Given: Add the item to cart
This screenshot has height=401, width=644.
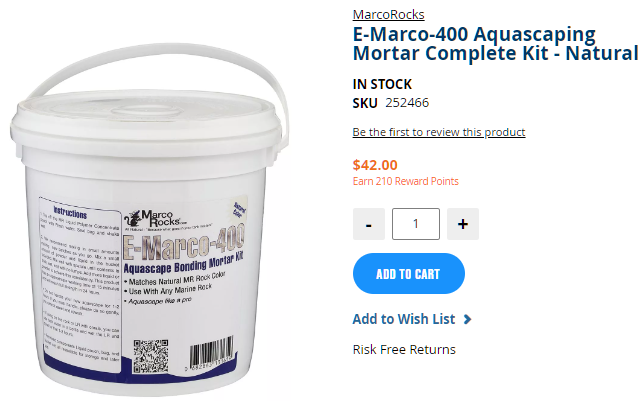Looking at the screenshot, I should click(x=409, y=274).
